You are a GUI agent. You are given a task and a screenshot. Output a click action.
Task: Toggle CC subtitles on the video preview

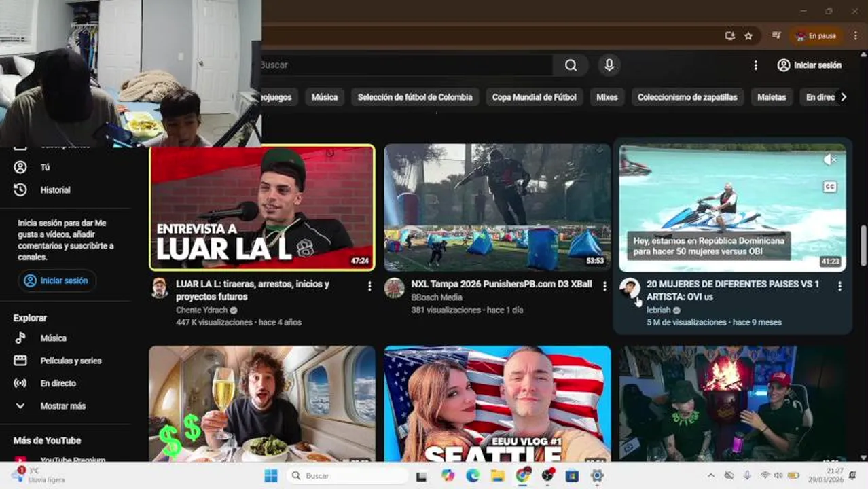(830, 187)
